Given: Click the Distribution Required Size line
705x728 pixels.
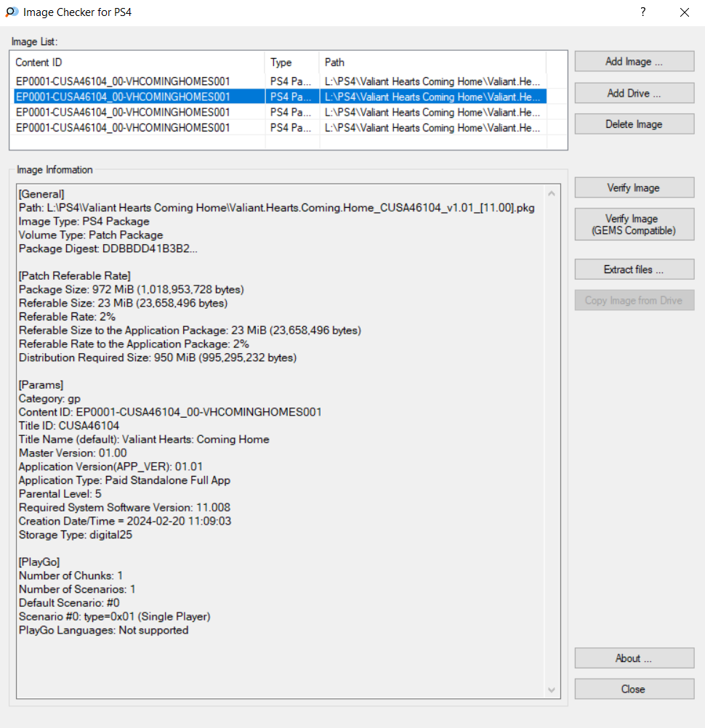Looking at the screenshot, I should click(x=158, y=357).
